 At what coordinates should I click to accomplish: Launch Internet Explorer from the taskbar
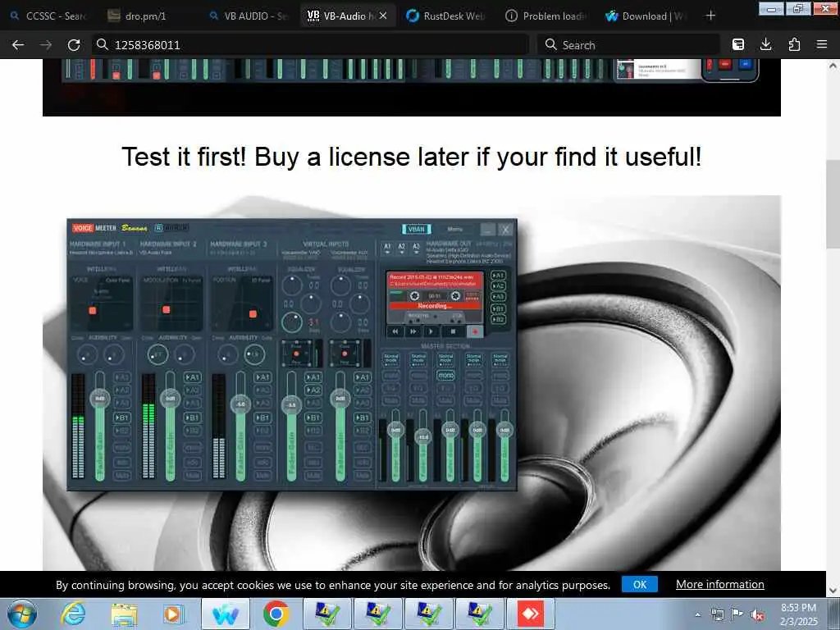73,614
